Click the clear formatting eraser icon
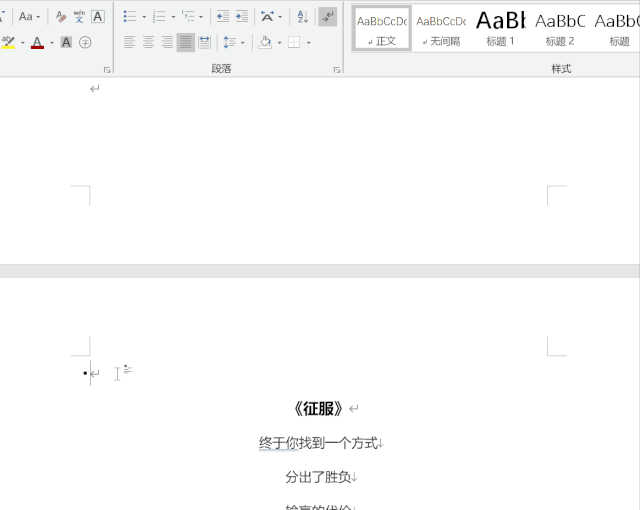 pos(61,17)
